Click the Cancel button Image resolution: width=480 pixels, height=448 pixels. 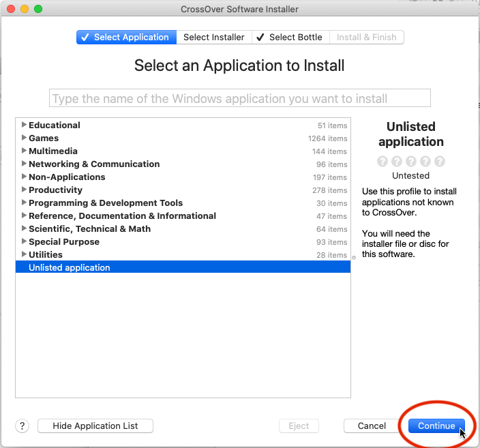372,425
